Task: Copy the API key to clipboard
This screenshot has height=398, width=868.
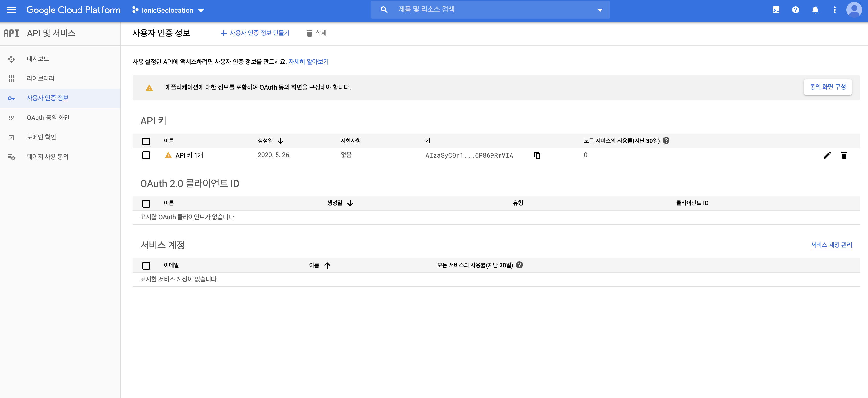Action: 537,155
